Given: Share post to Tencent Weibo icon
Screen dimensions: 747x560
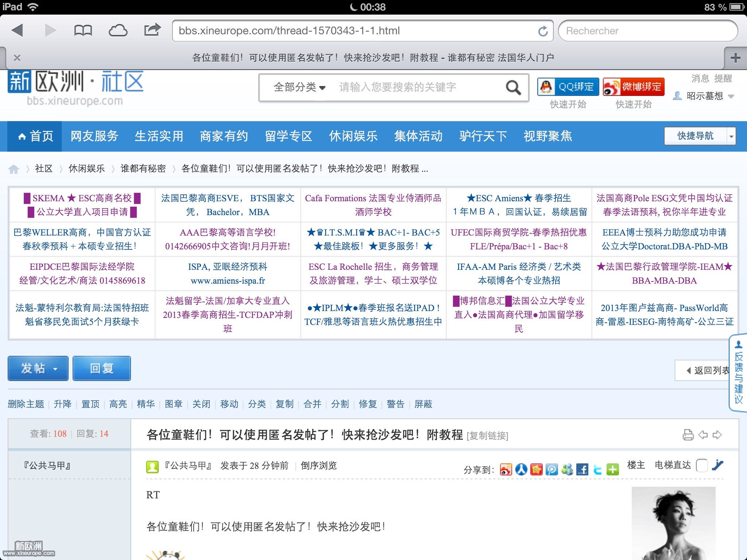Looking at the screenshot, I should coord(552,470).
